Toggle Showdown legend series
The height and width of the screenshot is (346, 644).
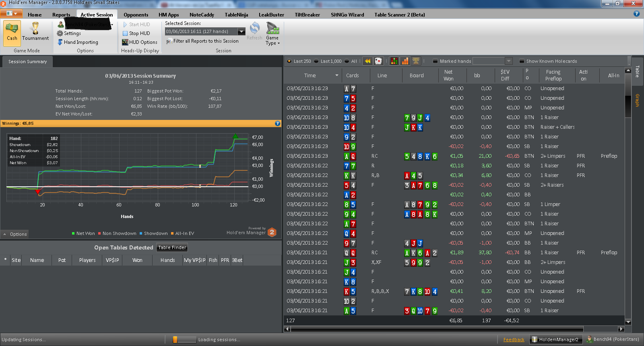click(x=154, y=233)
